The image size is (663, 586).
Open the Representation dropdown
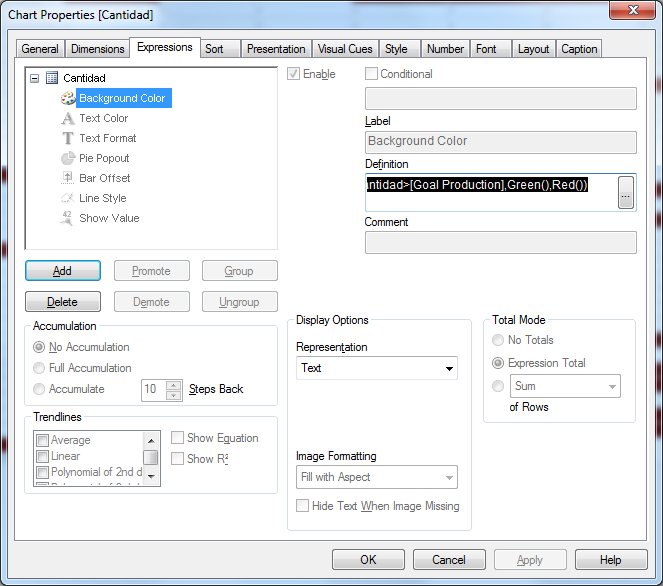click(x=377, y=368)
